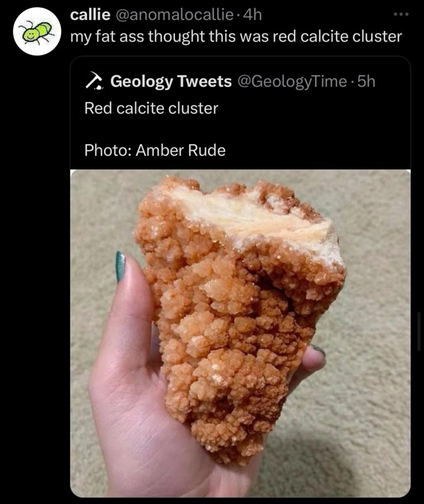
Task: Click the Geology Tweets pickaxe logo
Action: coord(94,82)
